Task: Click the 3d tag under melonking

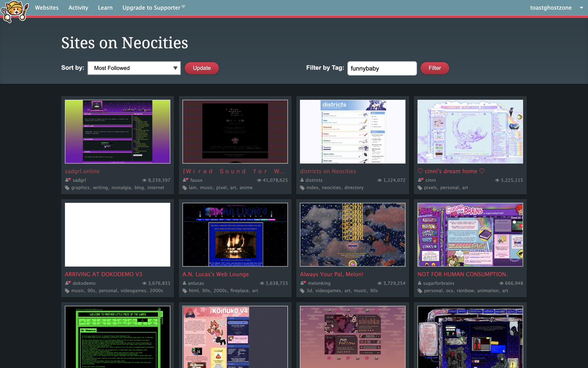Action: tap(309, 291)
